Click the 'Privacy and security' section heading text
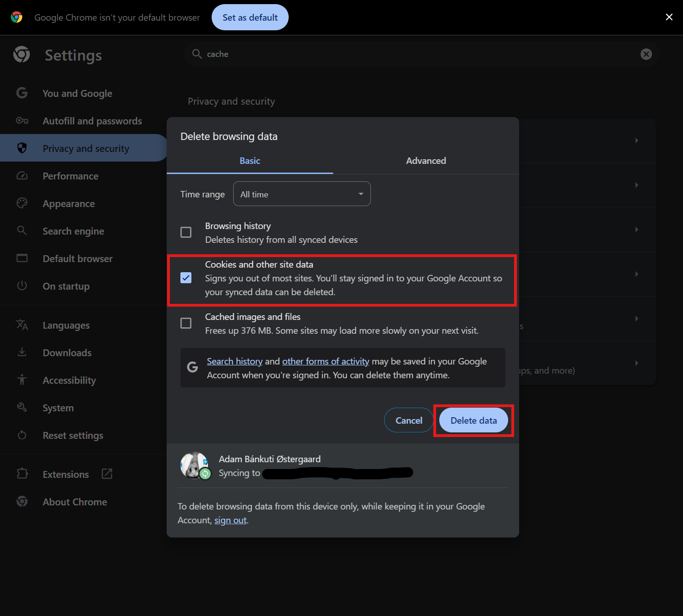The image size is (683, 616). click(x=231, y=101)
